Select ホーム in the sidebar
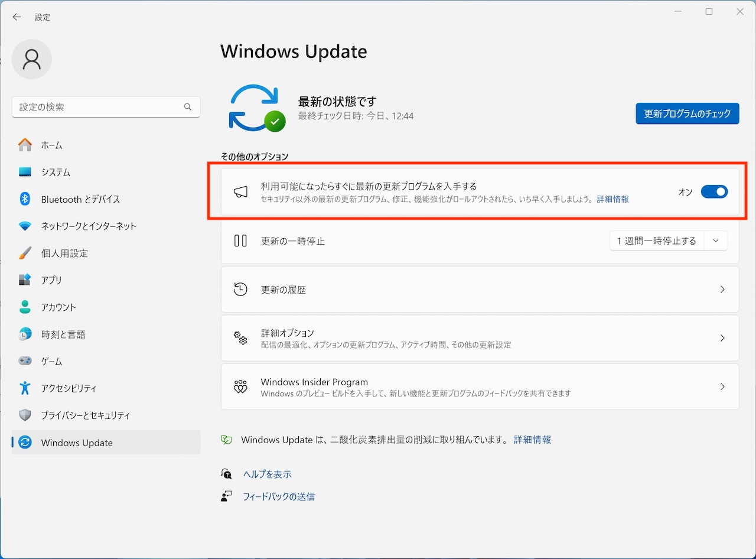 tap(106, 145)
